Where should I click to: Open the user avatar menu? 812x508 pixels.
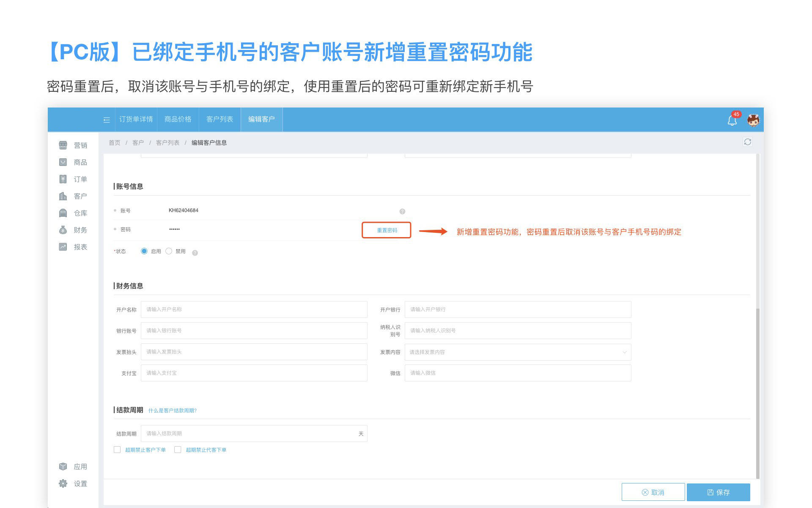click(x=753, y=120)
